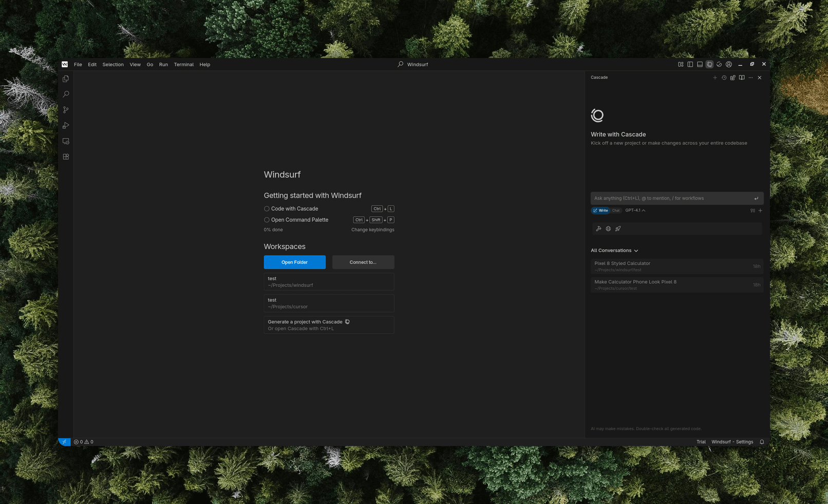Click the hammer tools icon in Cascade
The width and height of the screenshot is (828, 504).
598,229
